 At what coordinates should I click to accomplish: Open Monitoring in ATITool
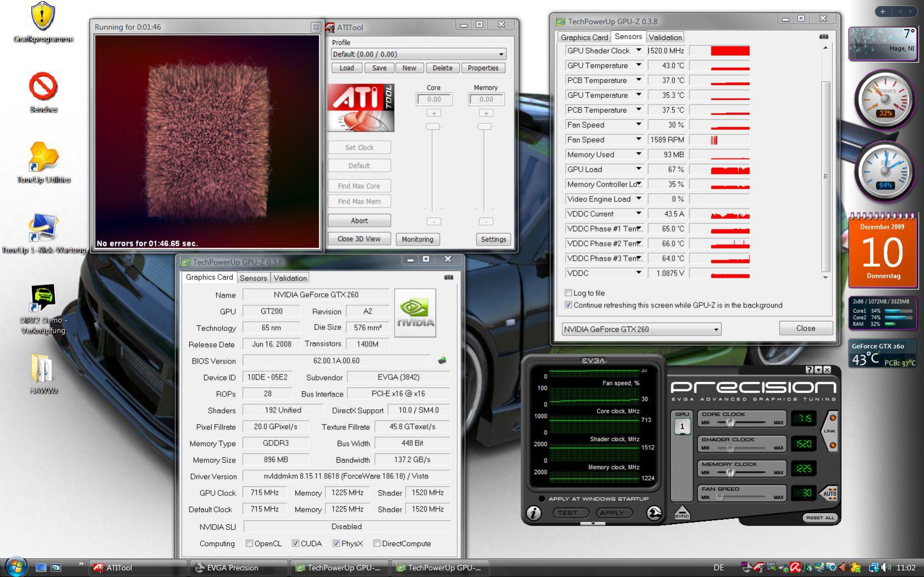coord(417,239)
